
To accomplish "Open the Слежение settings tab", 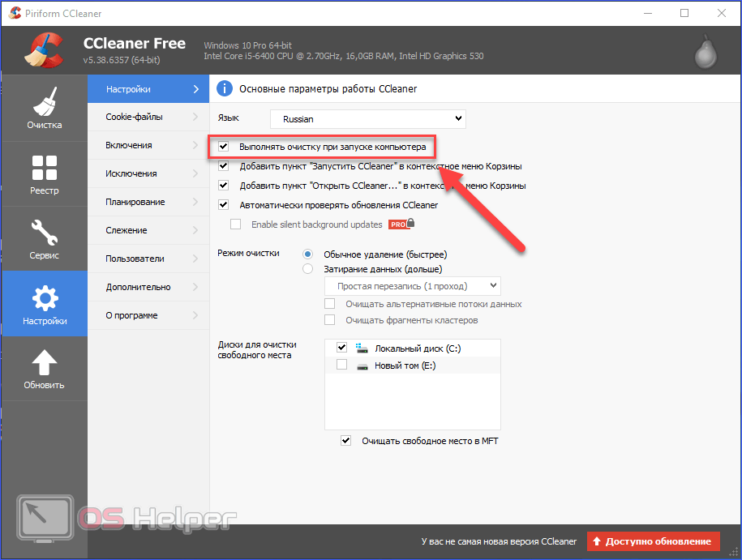I will (x=148, y=230).
